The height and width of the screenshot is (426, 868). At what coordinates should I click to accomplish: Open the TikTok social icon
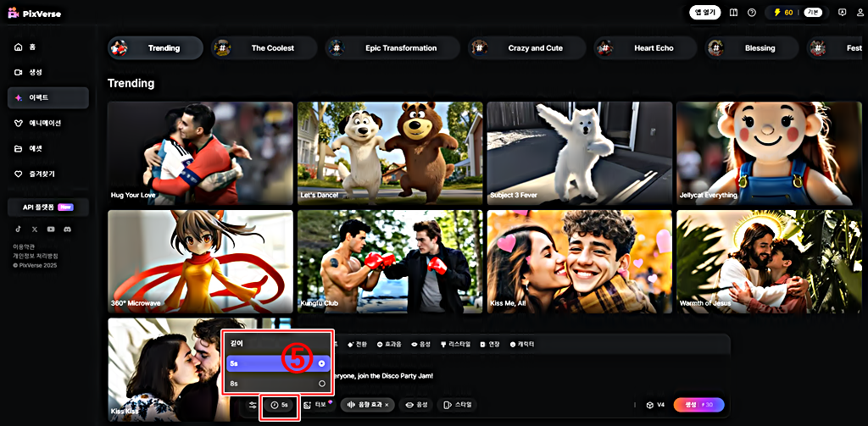point(19,229)
